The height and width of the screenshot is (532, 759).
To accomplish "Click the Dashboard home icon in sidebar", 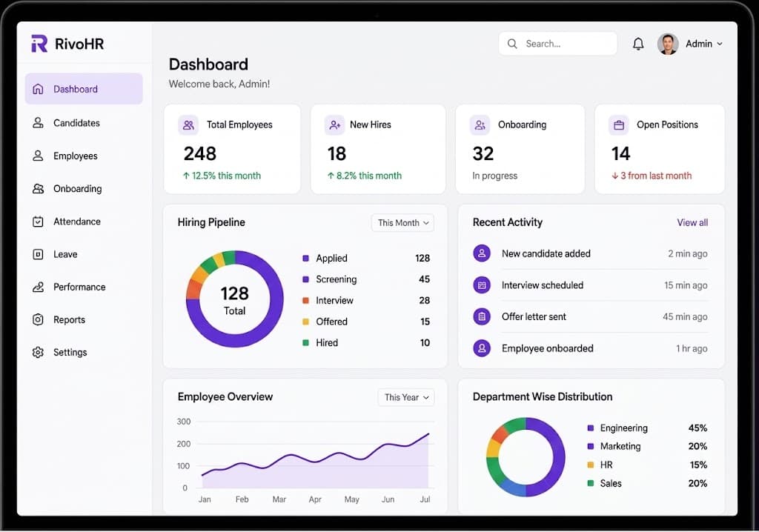I will tap(38, 89).
